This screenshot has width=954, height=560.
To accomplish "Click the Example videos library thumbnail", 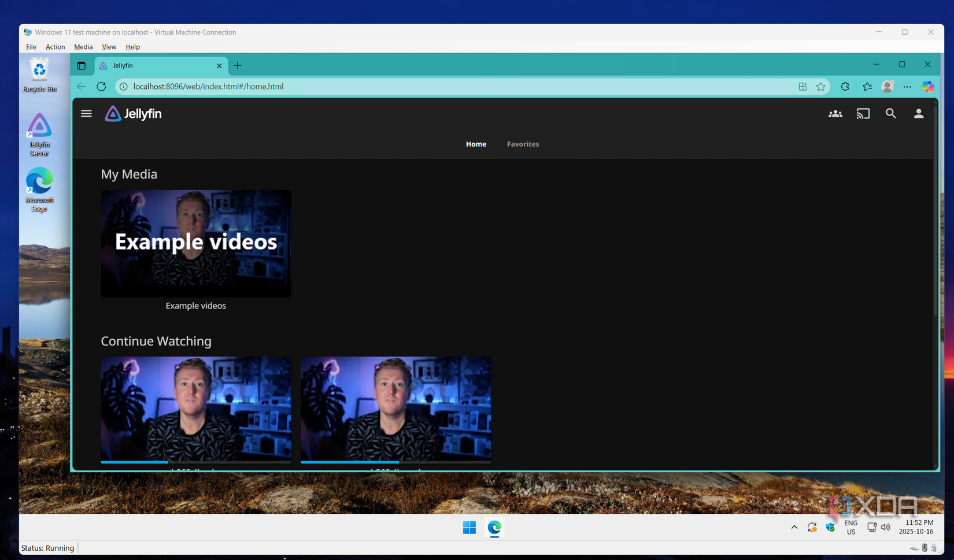I will [196, 243].
